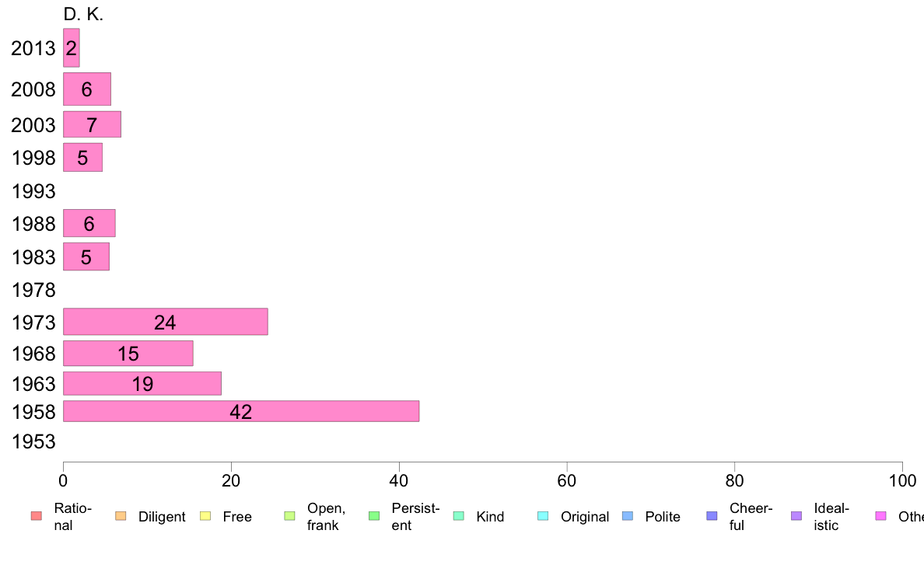924x572 pixels.
Task: Click the Kind legend swatch
Action: point(458,516)
